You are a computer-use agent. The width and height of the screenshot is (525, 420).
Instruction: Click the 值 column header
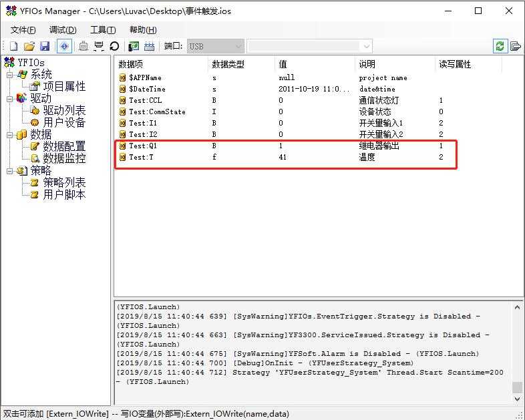(x=315, y=64)
